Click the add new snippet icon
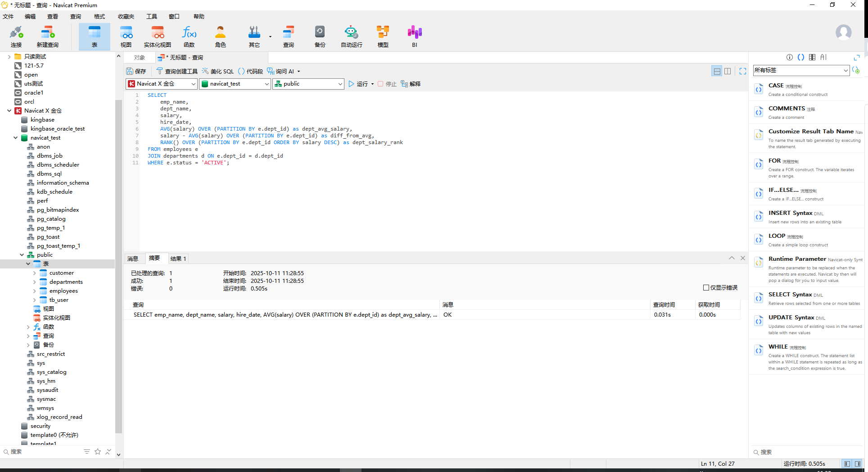Image resolution: width=868 pixels, height=472 pixels. [x=856, y=70]
